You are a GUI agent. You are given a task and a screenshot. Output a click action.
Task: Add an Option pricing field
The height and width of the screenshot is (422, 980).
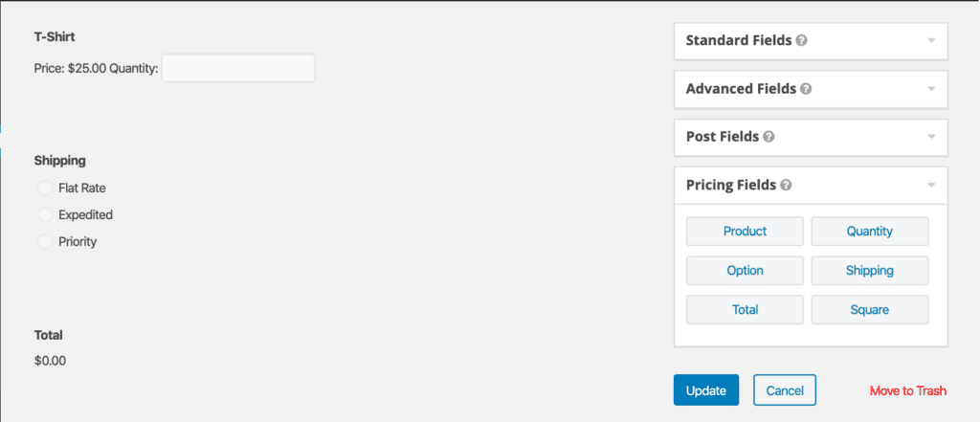point(745,271)
